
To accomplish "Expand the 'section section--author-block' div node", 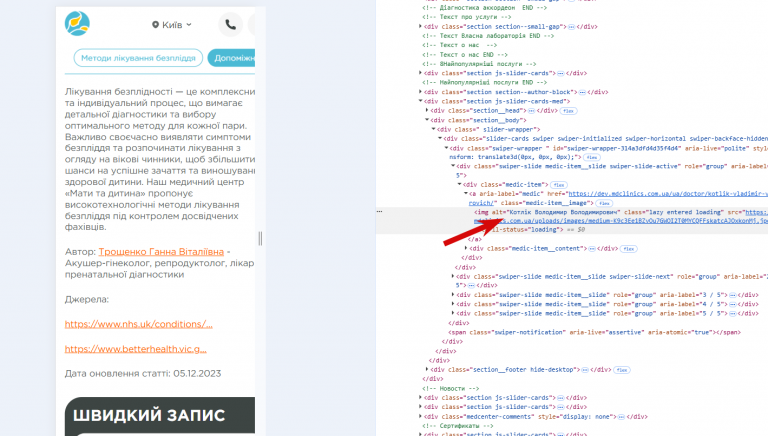I will 420,92.
